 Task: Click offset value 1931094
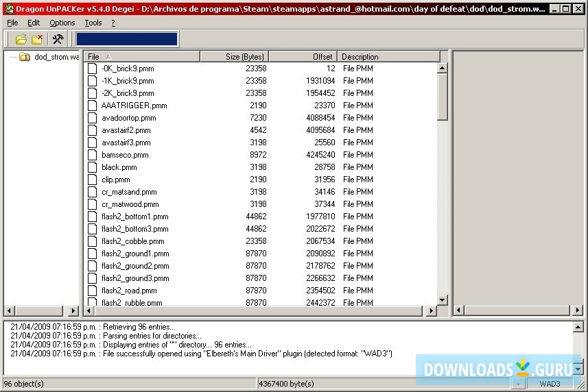[320, 81]
